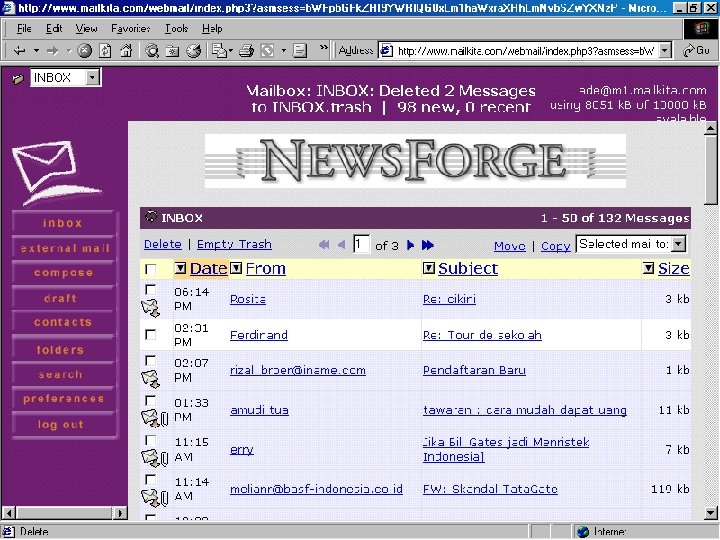720x540 pixels.
Task: Click the Go button icon
Action: point(697,51)
